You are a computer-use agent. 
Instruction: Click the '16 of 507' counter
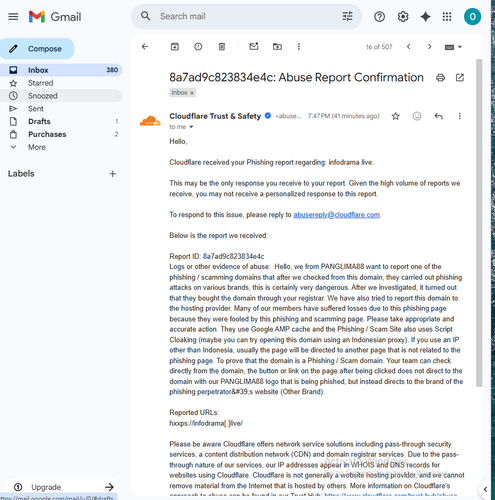pos(379,47)
